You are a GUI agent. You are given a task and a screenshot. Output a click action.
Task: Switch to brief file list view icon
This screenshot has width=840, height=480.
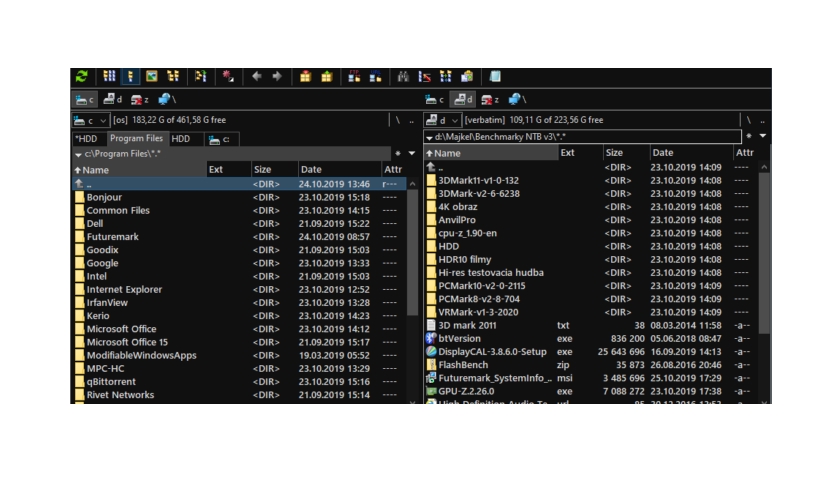tap(109, 77)
